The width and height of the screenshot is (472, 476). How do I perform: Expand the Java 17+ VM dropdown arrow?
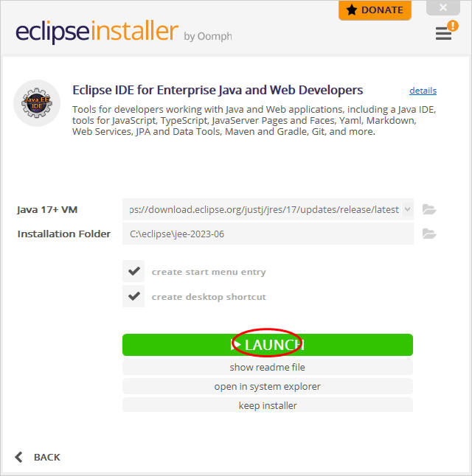408,209
